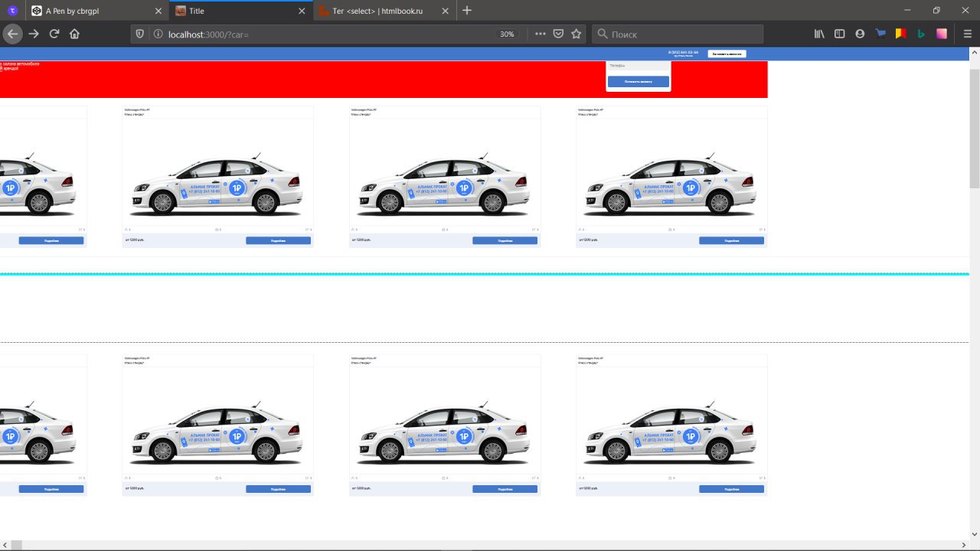Screen dimensions: 980x551
Task: Open car image in top row's rightmost card
Action: point(671,185)
